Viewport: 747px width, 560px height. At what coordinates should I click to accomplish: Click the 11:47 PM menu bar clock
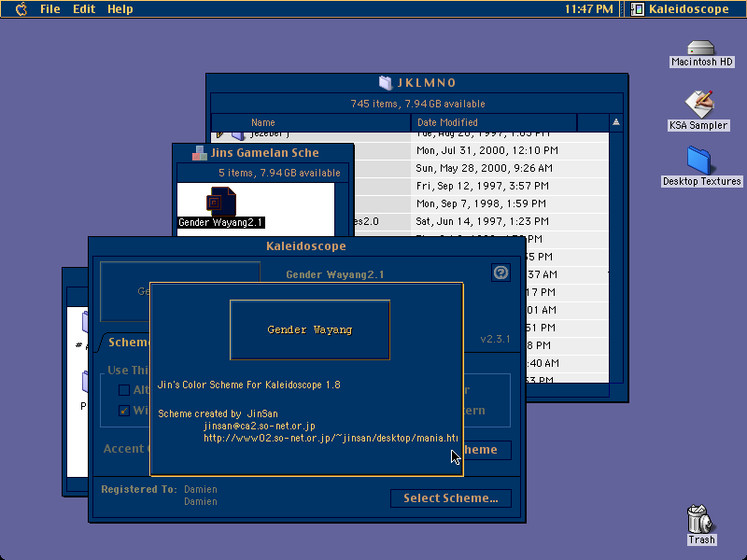coord(589,9)
